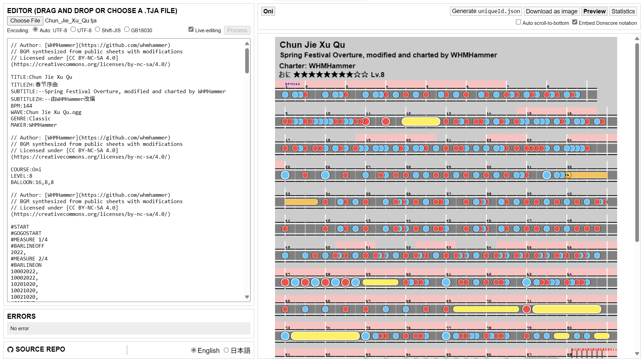Select Shift-JIS encoding
This screenshot has width=644, height=362.
(x=97, y=29)
